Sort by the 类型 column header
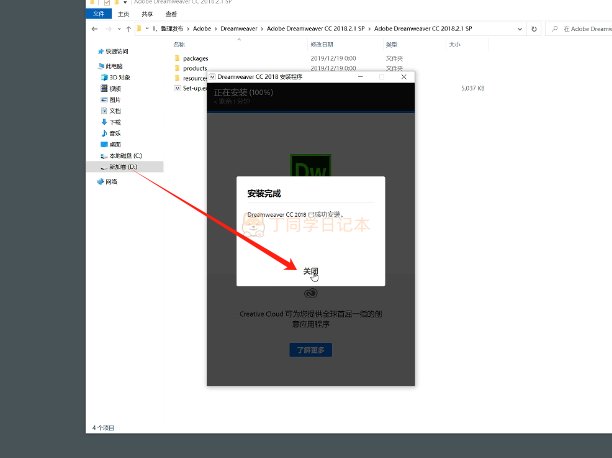 (x=391, y=45)
